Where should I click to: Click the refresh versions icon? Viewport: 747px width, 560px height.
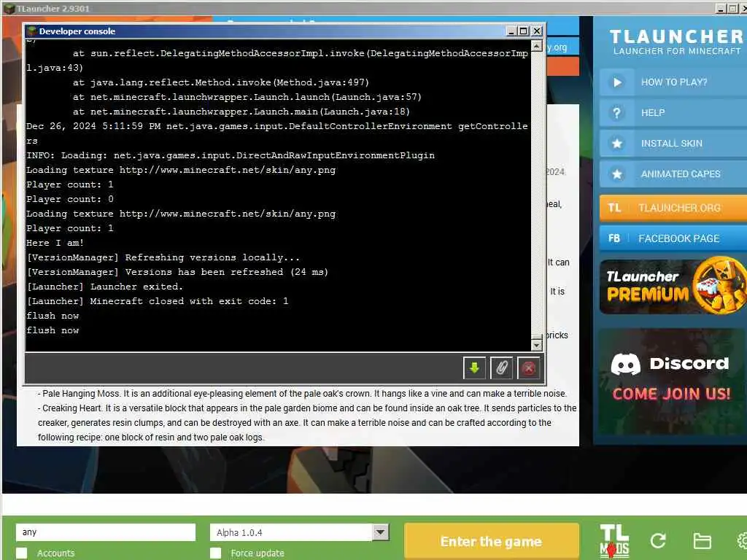[658, 540]
